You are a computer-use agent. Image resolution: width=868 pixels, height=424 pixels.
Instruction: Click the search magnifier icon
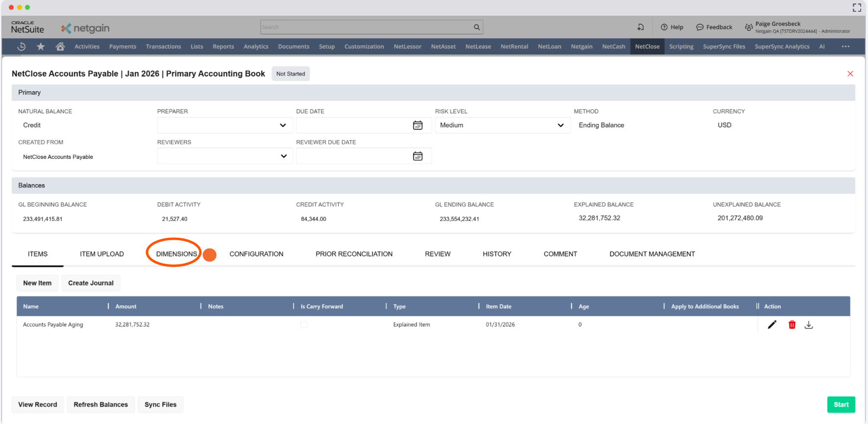click(477, 27)
